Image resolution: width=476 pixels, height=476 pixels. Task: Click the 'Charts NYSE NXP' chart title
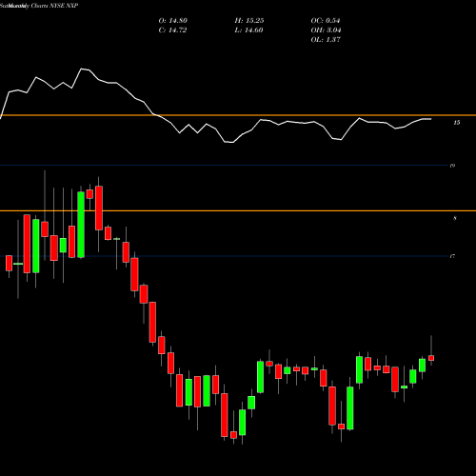click(54, 6)
